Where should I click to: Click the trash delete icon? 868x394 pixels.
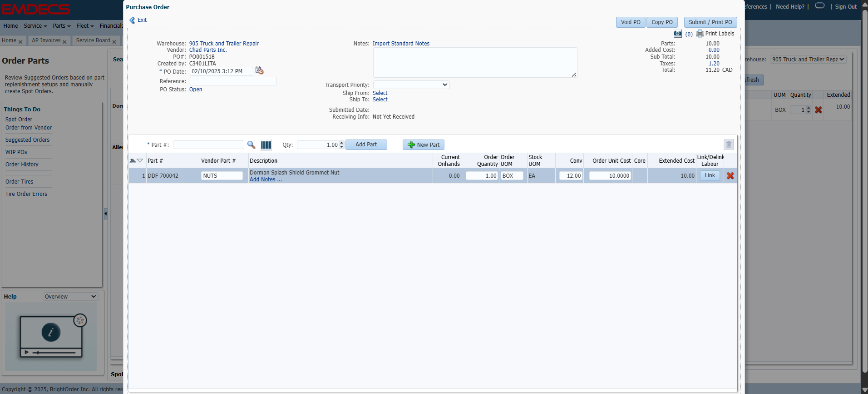[x=729, y=145]
